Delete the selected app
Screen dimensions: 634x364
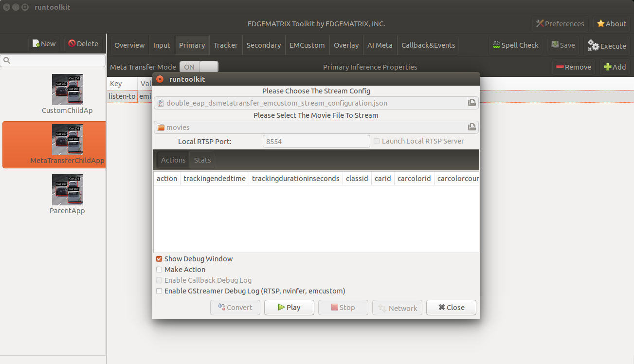[83, 44]
